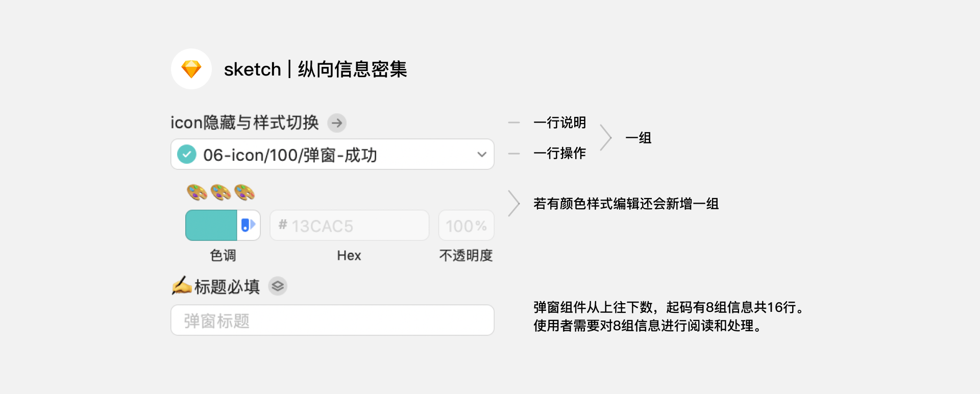Click the writing hand emoji before 标题必填
980x394 pixels.
pos(181,286)
